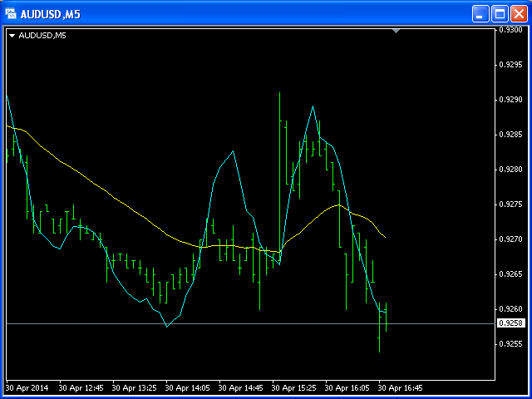Click the 0.9270 price scale label
The image size is (532, 399).
(512, 239)
